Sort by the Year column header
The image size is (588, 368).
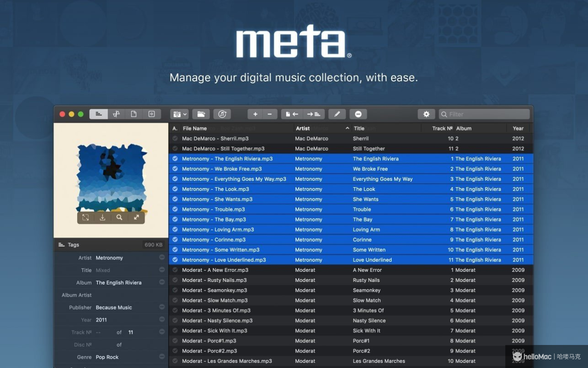coord(518,128)
